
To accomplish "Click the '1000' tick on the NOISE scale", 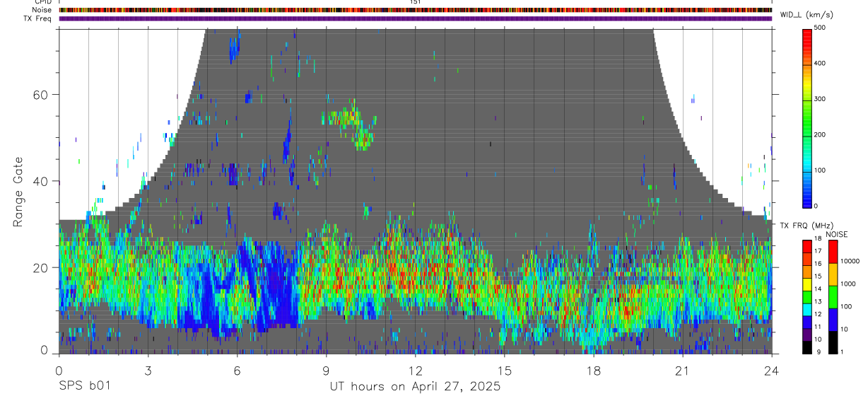I will point(848,284).
